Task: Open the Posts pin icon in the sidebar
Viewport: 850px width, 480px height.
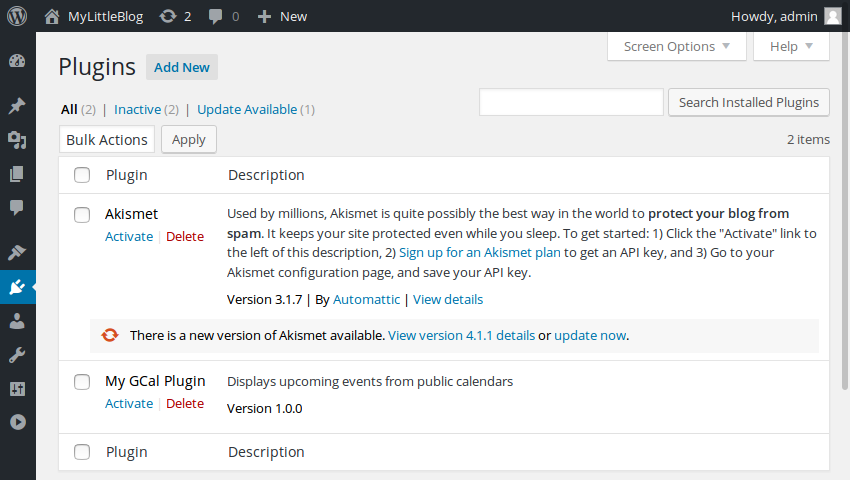Action: click(17, 105)
